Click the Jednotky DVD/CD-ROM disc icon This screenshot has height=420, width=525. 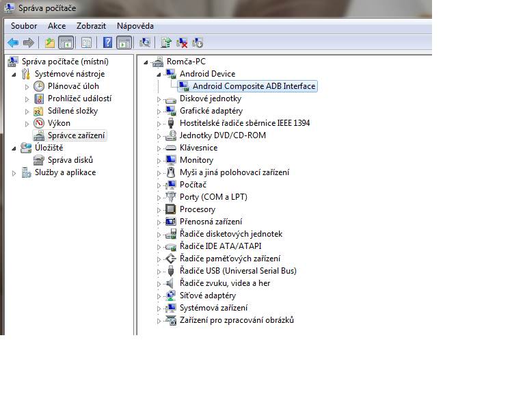[171, 135]
